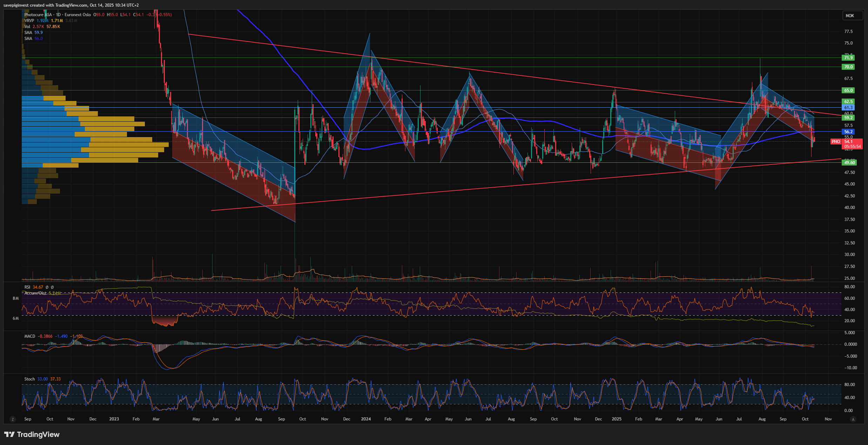Screen dimensions: 868x445
Task: Click the green 65.0 price level label
Action: 848,90
